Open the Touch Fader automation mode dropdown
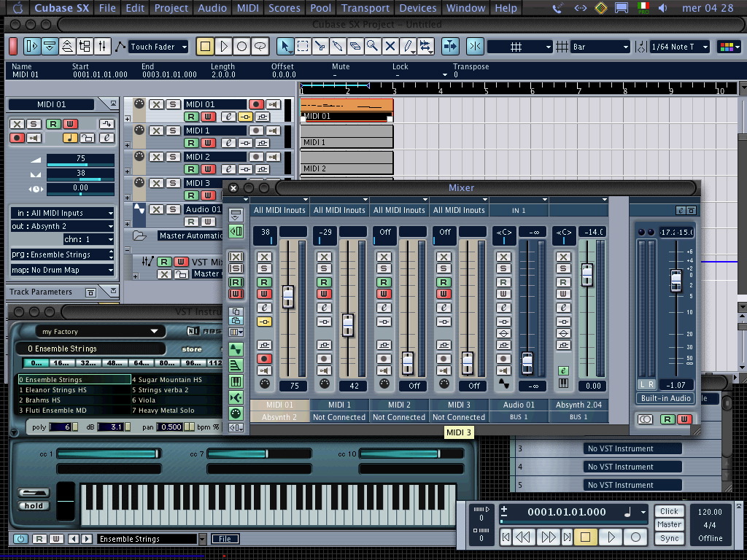Screen dimensions: 747x560 (x=158, y=47)
